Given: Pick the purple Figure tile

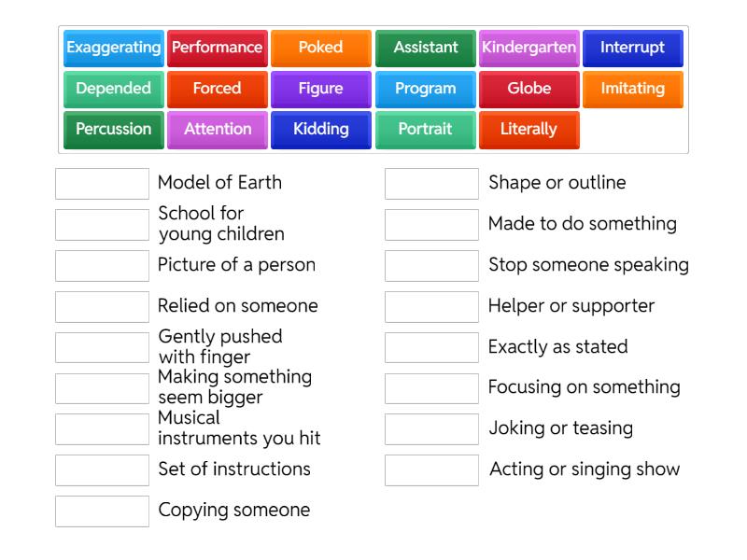Looking at the screenshot, I should (321, 89).
